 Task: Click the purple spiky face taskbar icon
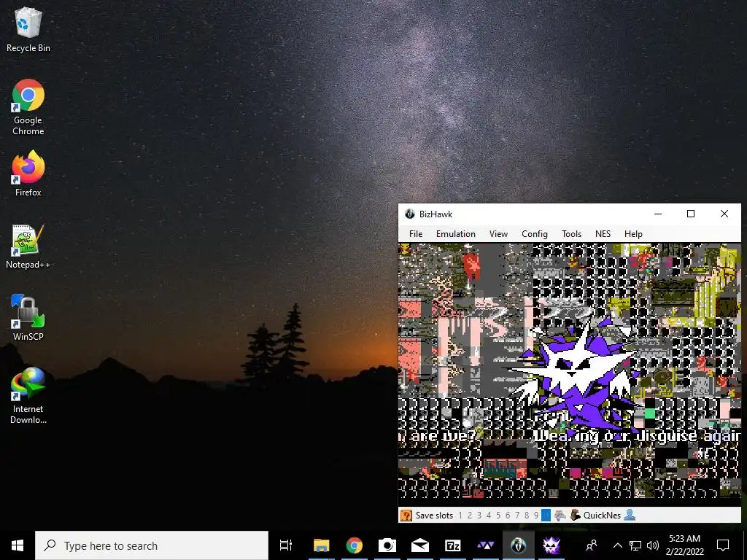point(551,545)
